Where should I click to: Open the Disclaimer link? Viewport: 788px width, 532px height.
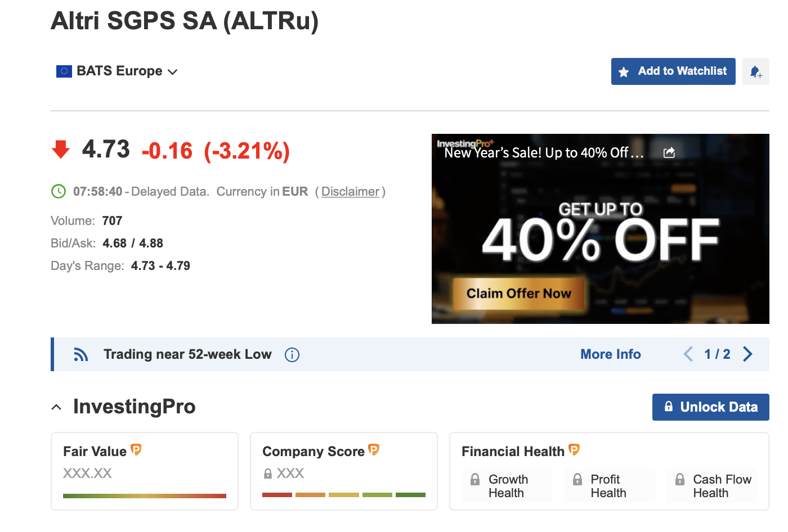coord(350,192)
